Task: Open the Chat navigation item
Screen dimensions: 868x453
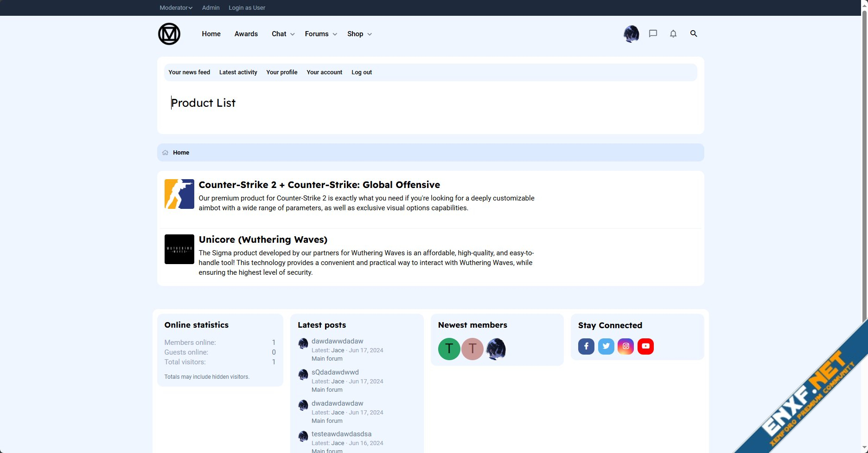Action: pyautogui.click(x=279, y=34)
